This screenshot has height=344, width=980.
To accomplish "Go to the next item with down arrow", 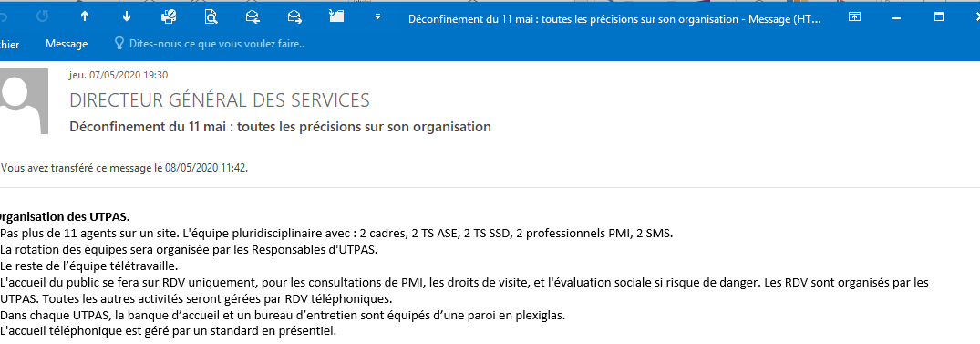I will 127,17.
